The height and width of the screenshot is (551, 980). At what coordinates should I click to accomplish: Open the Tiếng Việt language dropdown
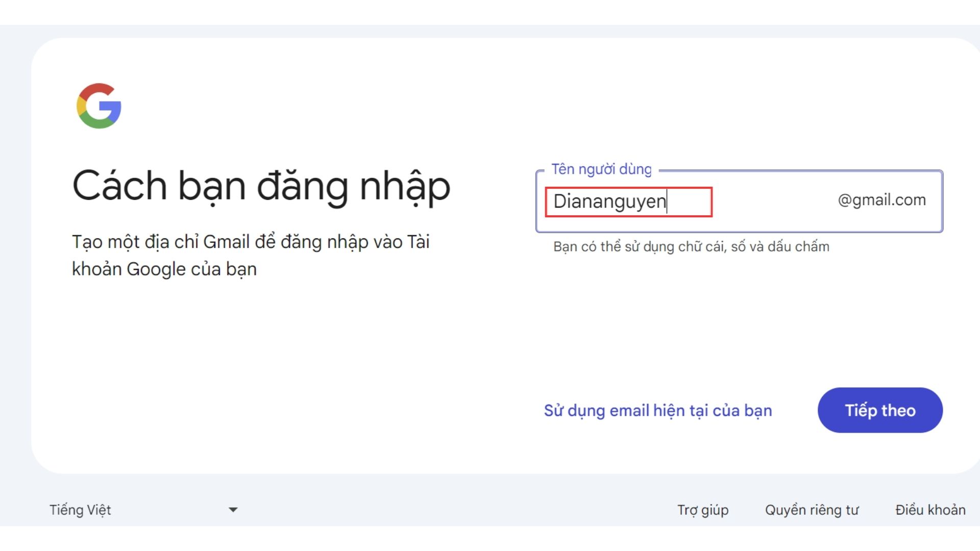click(143, 510)
